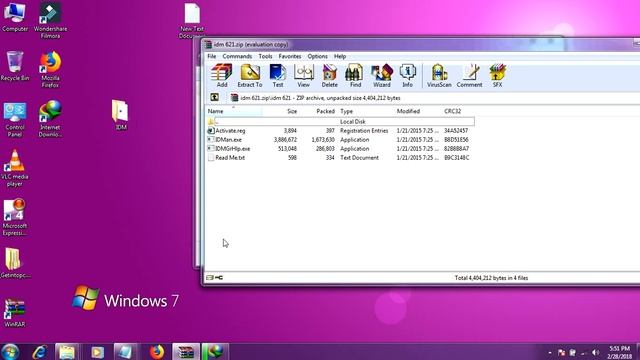The image size is (640, 360).
Task: Open the Commands menu
Action: pyautogui.click(x=237, y=56)
